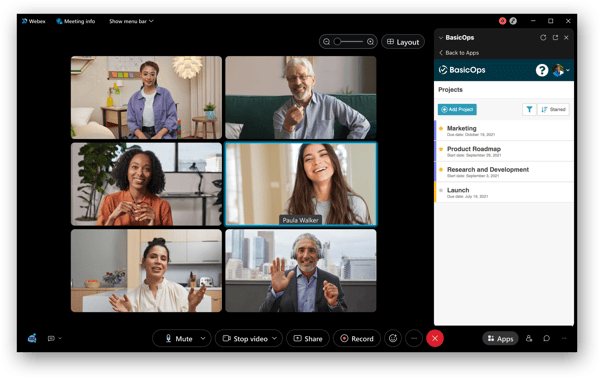Viewport: 600px width, 378px height.
Task: Expand the Stop video options arrow
Action: 274,338
